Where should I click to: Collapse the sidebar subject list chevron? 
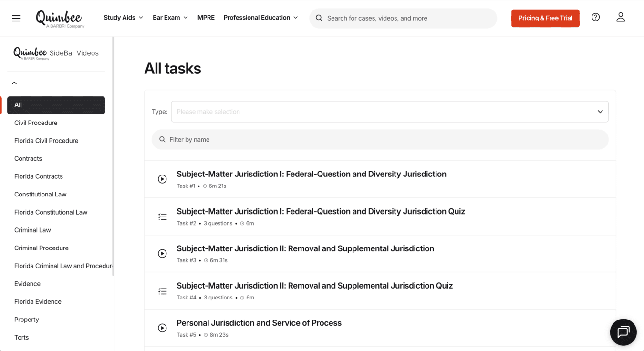14,83
